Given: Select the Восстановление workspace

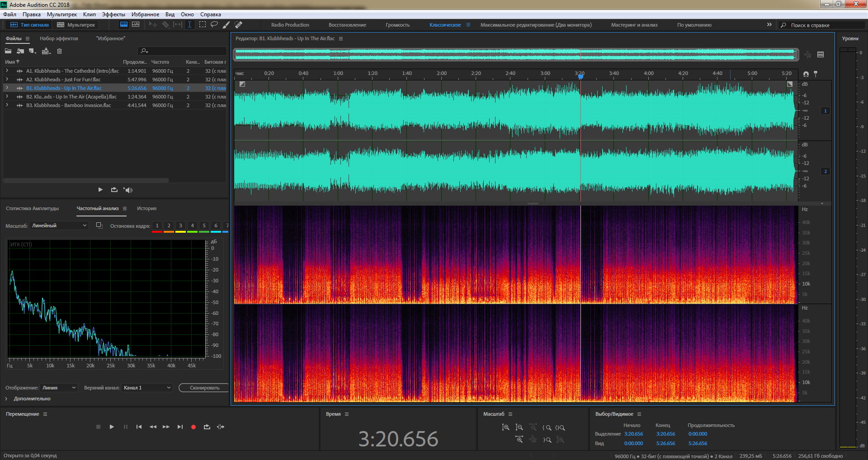Looking at the screenshot, I should [x=347, y=25].
